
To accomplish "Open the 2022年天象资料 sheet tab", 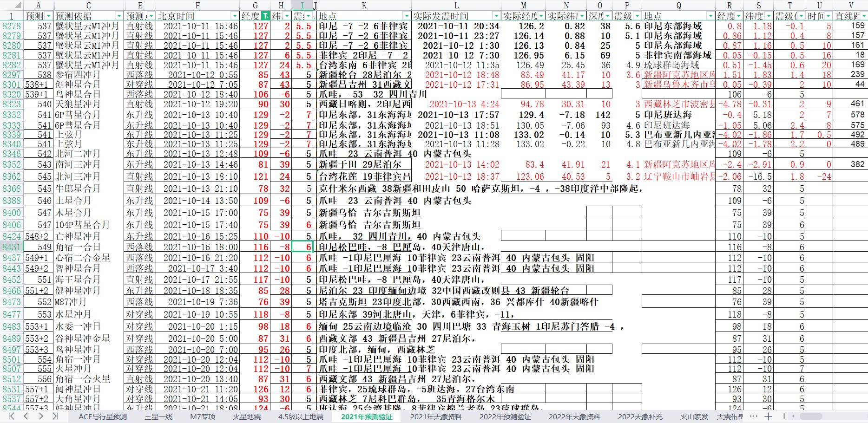I will point(574,416).
